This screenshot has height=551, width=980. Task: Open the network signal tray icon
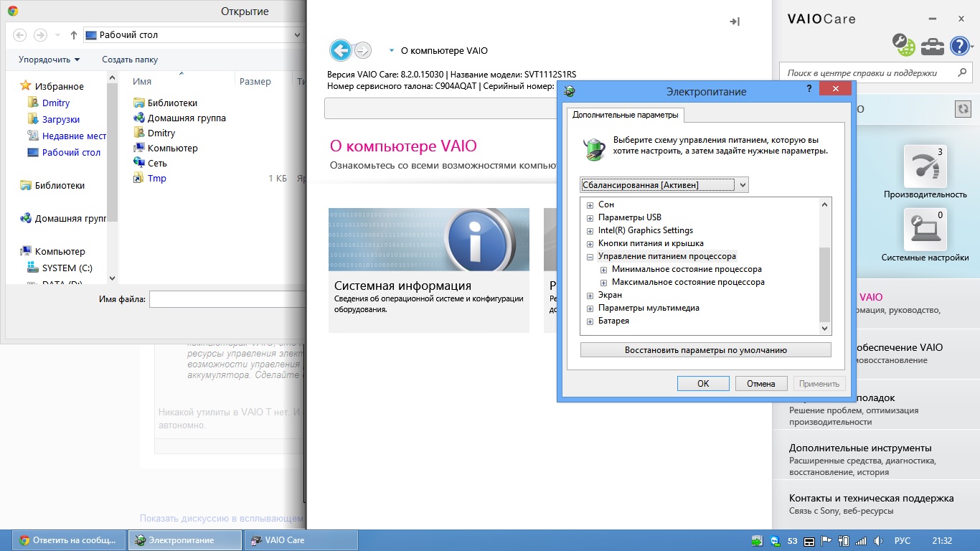[x=861, y=540]
